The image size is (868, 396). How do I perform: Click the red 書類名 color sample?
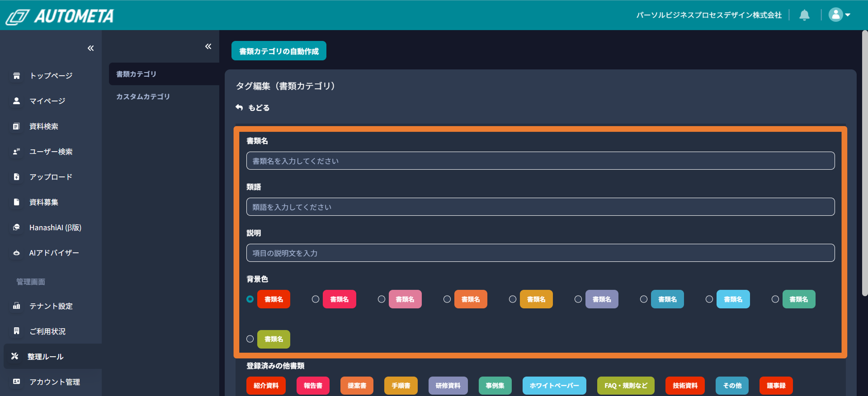coord(274,299)
